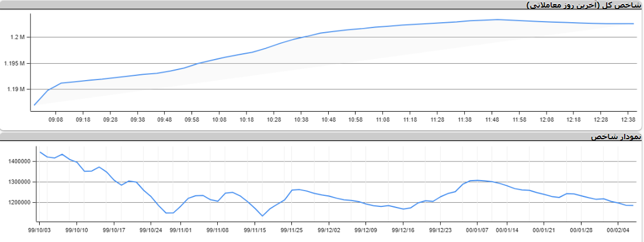Click the 1.2 M y-axis label

[x=18, y=37]
